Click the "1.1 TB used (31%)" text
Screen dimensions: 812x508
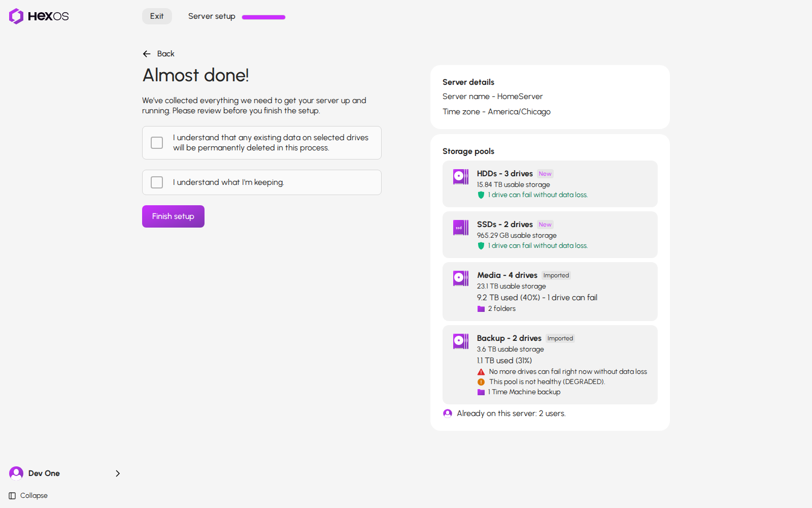pos(504,361)
